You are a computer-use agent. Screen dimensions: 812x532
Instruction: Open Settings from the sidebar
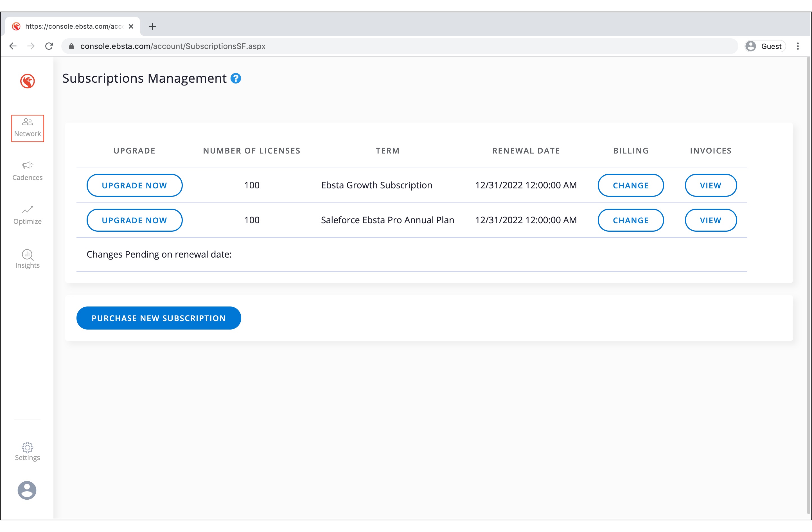tap(28, 452)
